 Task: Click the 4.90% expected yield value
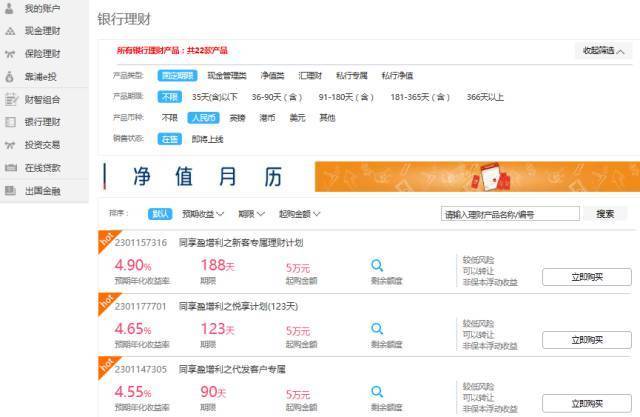[x=133, y=265]
